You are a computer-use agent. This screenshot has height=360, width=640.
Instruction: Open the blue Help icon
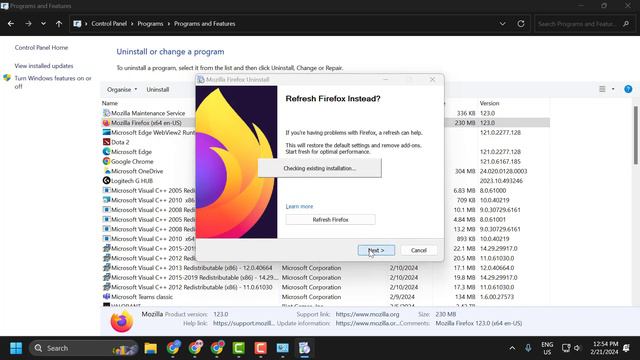click(628, 89)
